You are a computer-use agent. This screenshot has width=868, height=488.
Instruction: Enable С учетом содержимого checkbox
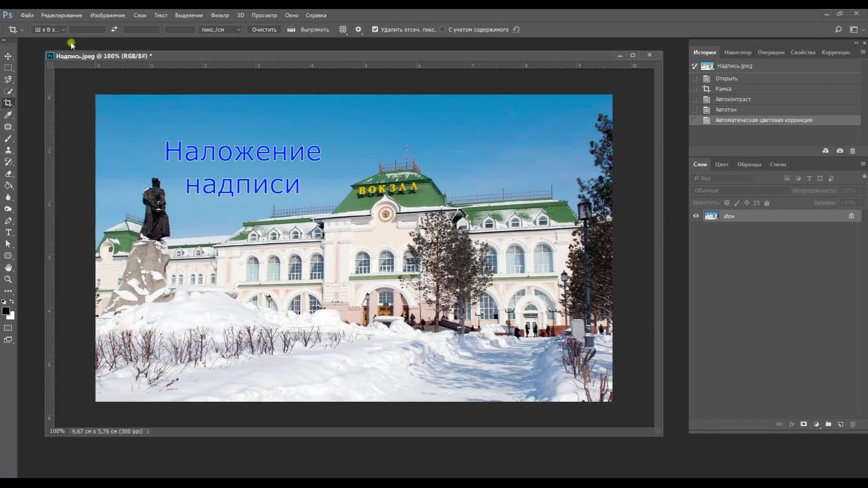442,29
